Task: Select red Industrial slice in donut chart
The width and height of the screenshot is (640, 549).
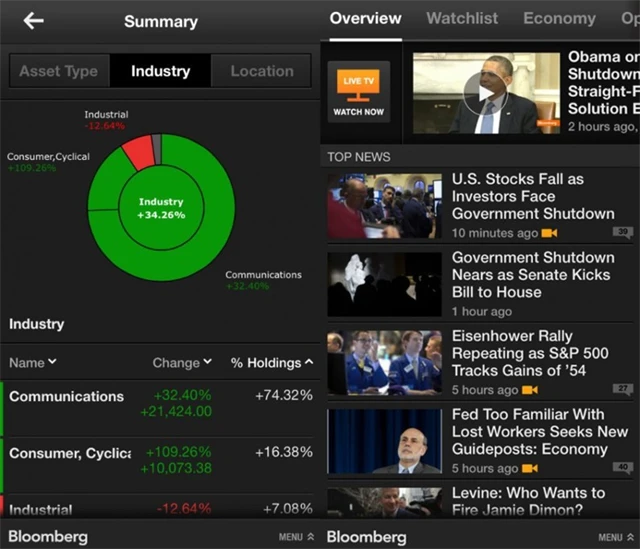Action: (139, 153)
